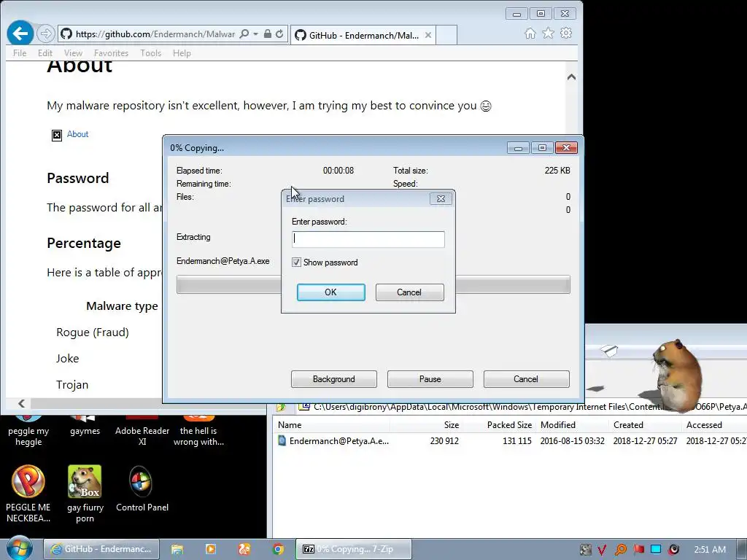This screenshot has height=560, width=747.
Task: Open the Favorites menu
Action: (111, 52)
